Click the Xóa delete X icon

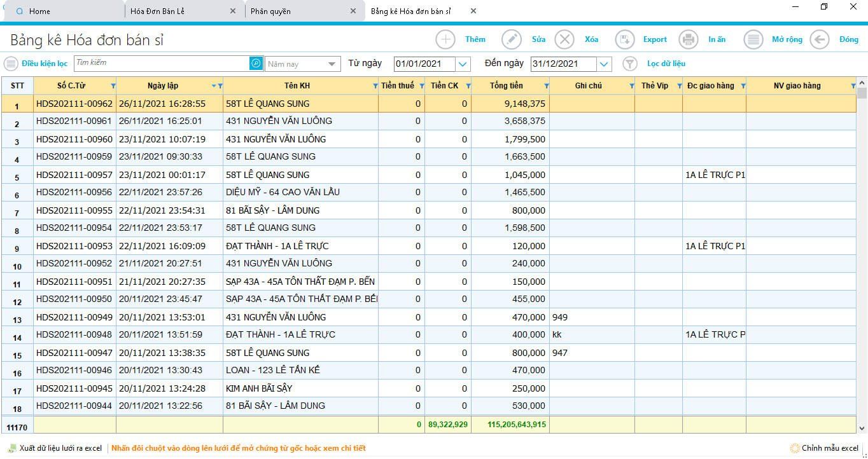(x=564, y=39)
